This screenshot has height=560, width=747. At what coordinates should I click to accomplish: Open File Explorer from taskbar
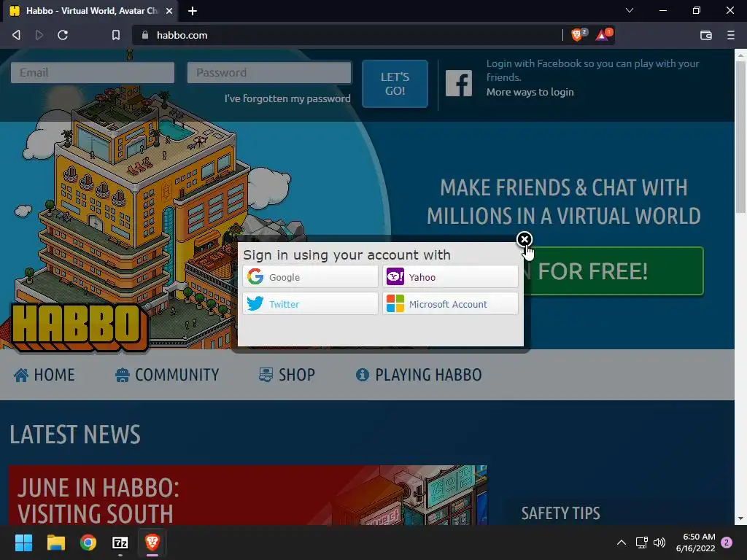[x=55, y=542]
